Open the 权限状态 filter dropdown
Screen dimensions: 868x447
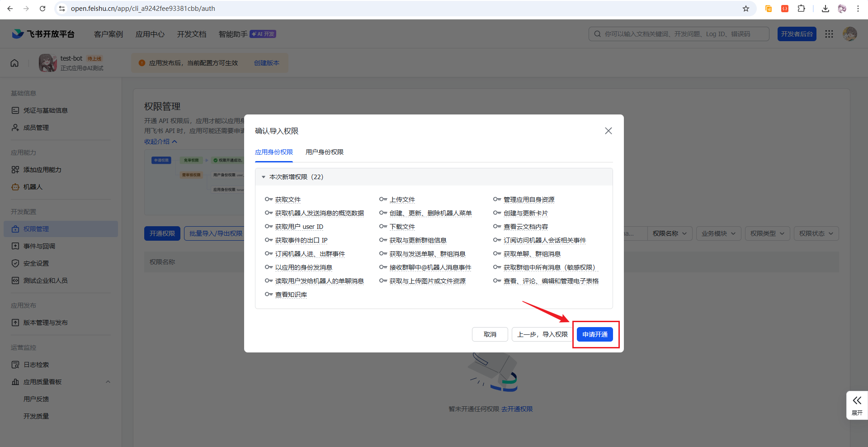(816, 233)
